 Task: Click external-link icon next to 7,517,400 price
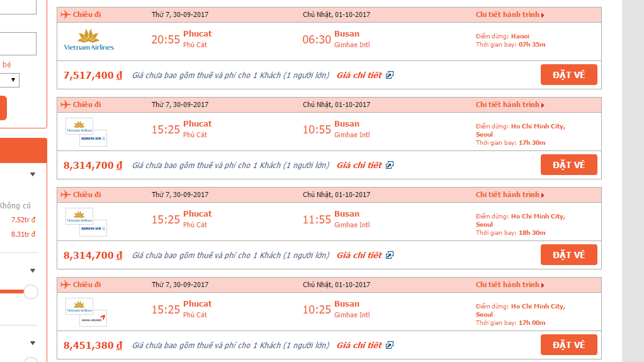tap(389, 75)
